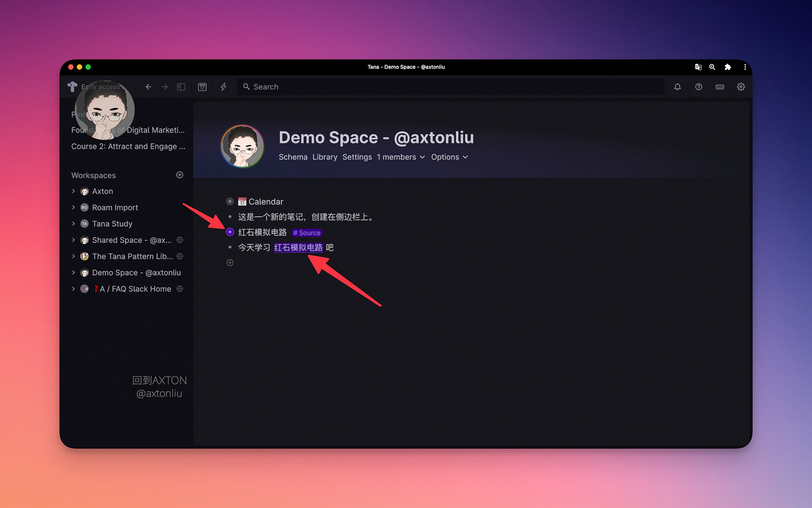
Task: Open the help question mark icon
Action: pos(699,87)
